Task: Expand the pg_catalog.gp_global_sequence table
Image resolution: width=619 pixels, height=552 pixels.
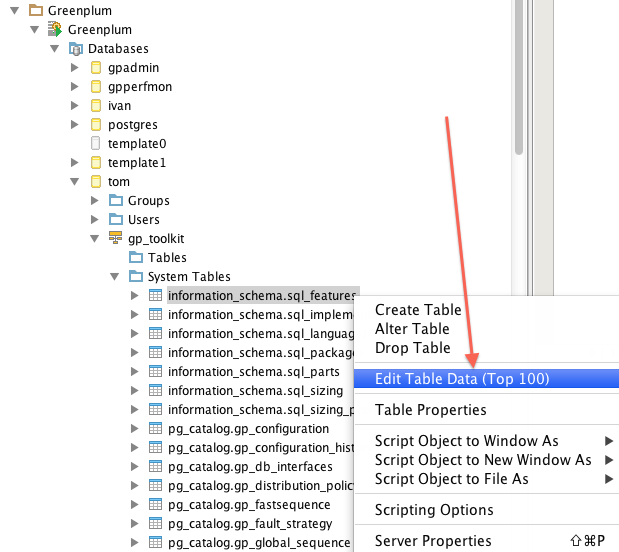Action: point(134,542)
